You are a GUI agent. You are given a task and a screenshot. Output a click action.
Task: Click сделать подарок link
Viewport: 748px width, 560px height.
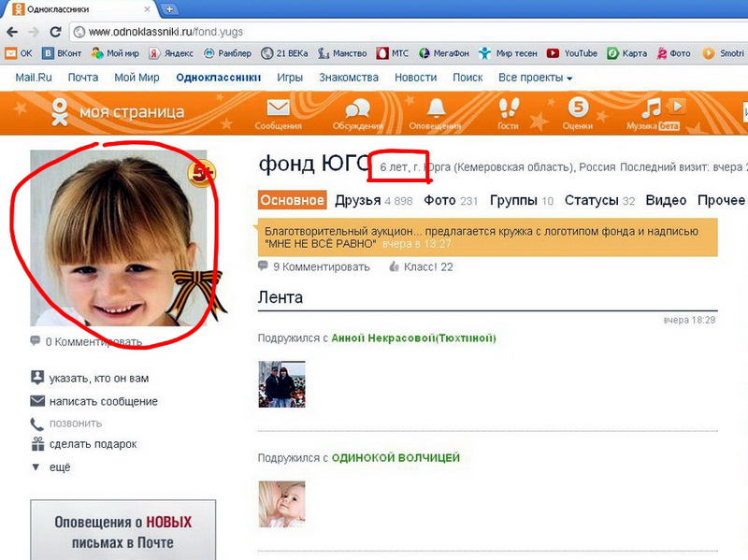click(93, 444)
